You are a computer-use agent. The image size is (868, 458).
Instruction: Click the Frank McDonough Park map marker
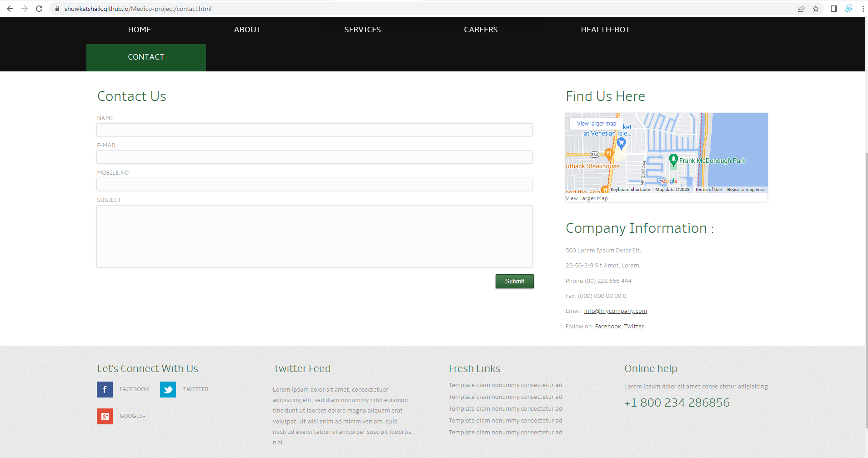(673, 160)
